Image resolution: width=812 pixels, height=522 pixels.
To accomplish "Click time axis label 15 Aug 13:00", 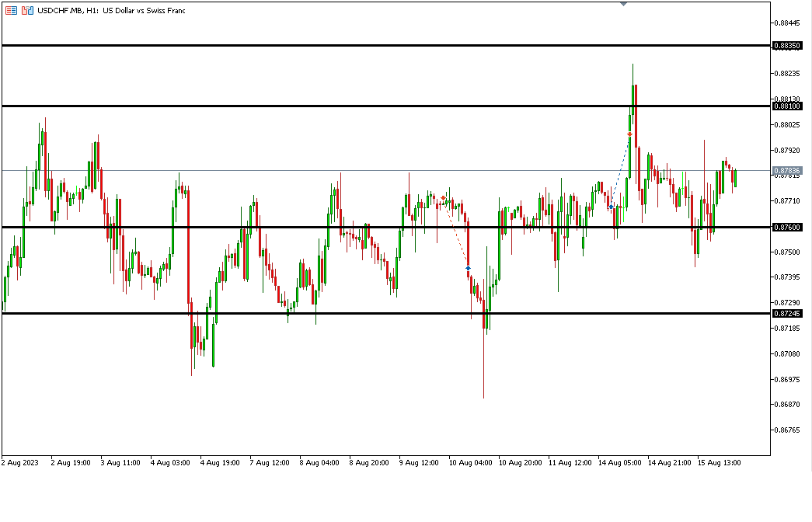I will pyautogui.click(x=719, y=463).
